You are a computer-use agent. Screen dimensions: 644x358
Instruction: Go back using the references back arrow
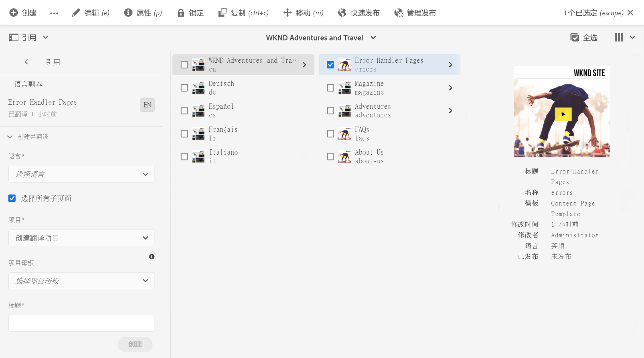[x=26, y=62]
